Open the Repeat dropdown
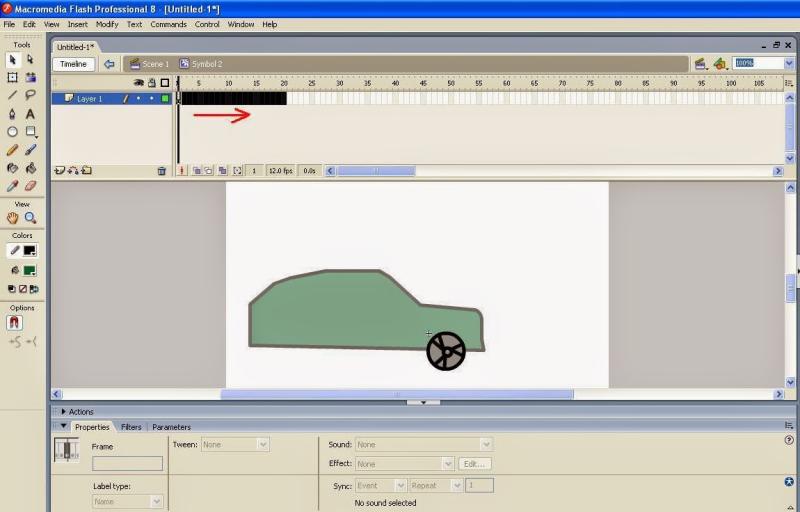Viewport: 800px width, 512px height. [435, 485]
